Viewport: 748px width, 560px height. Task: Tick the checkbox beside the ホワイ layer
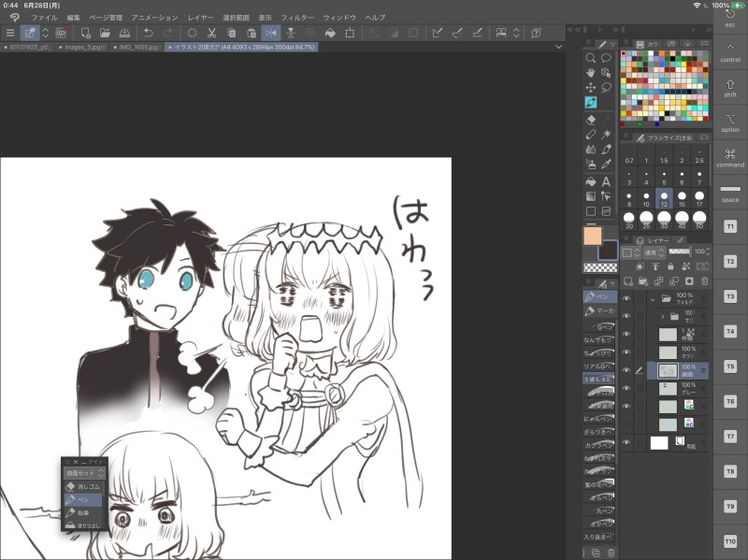click(640, 352)
